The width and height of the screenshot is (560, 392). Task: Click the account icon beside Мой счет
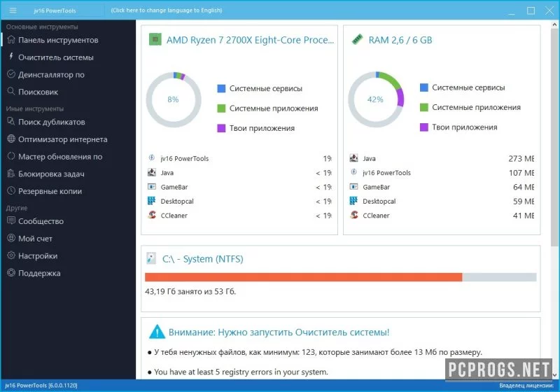coord(11,238)
